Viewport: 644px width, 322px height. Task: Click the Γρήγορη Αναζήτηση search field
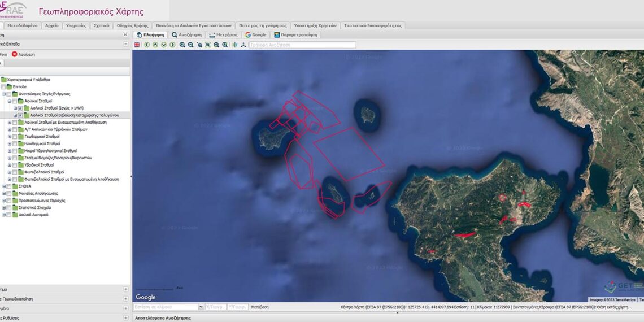[302, 45]
